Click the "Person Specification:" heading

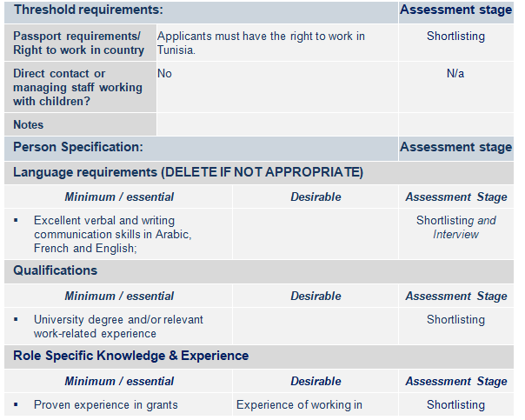[78, 148]
